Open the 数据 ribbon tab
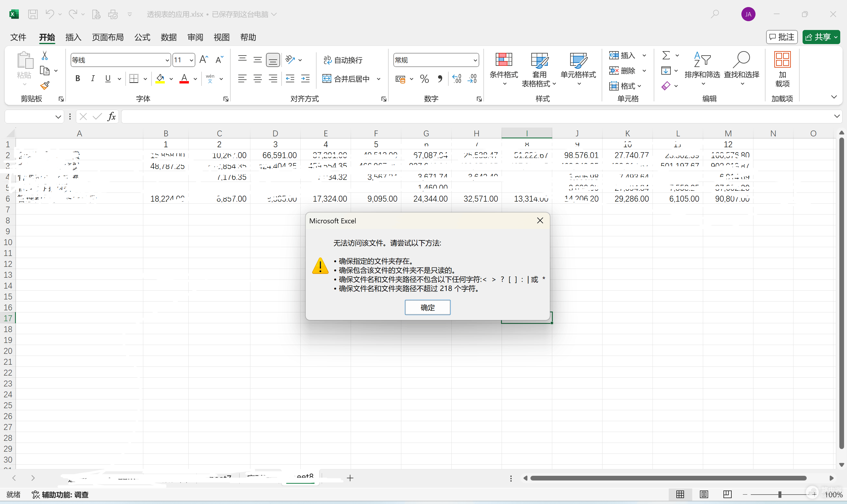This screenshot has width=847, height=504. click(169, 37)
